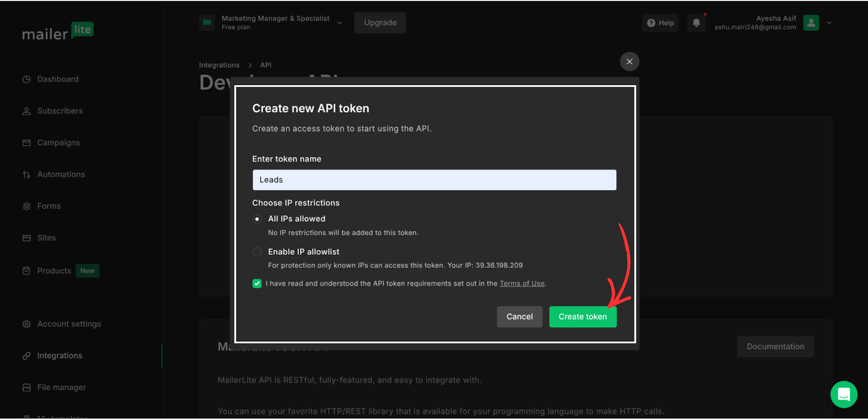Click the Campaigns envelope icon
The image size is (868, 419).
point(27,143)
